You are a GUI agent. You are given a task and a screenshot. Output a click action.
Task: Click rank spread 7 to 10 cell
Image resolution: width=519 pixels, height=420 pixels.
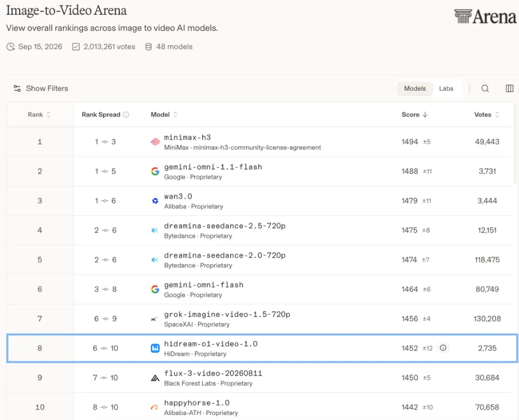105,378
